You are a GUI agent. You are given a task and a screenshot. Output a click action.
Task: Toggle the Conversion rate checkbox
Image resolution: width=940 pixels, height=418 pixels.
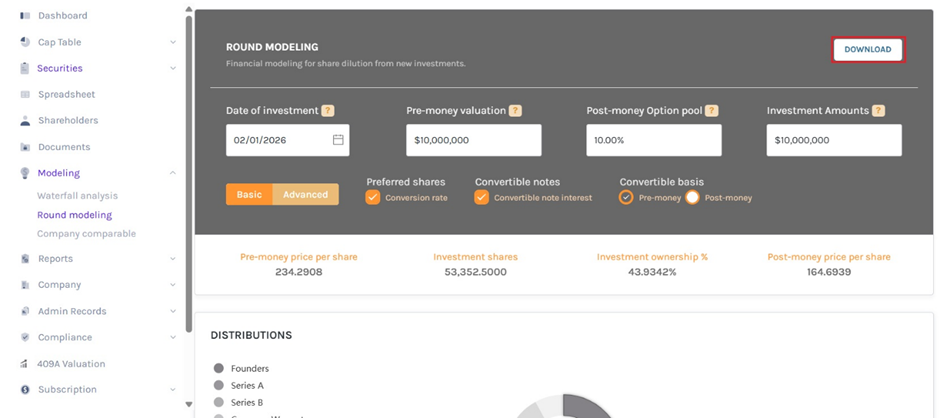coord(374,198)
